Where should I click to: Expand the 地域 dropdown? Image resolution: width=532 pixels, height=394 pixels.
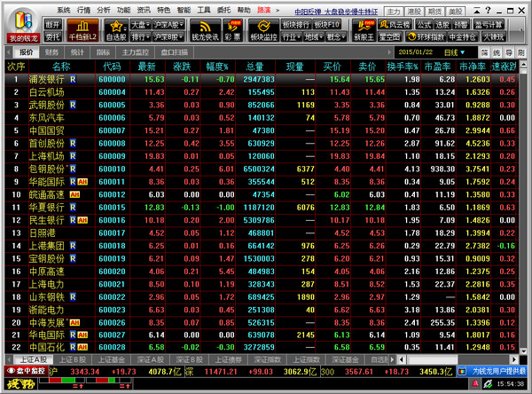pos(313,36)
